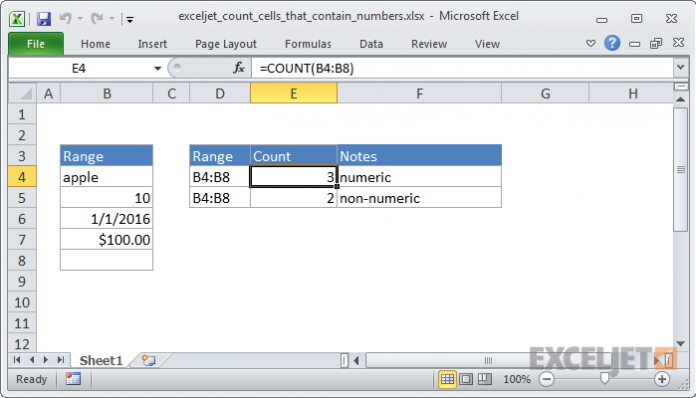Screen dimensions: 696x398
Task: Click the vertical scrollbar up arrow
Action: point(680,99)
